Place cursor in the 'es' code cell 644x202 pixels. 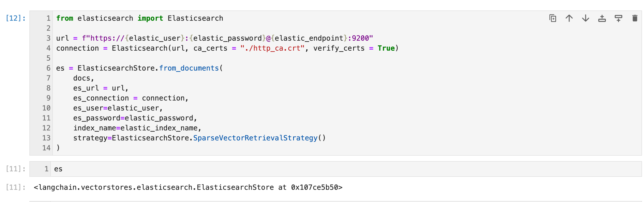coord(59,169)
